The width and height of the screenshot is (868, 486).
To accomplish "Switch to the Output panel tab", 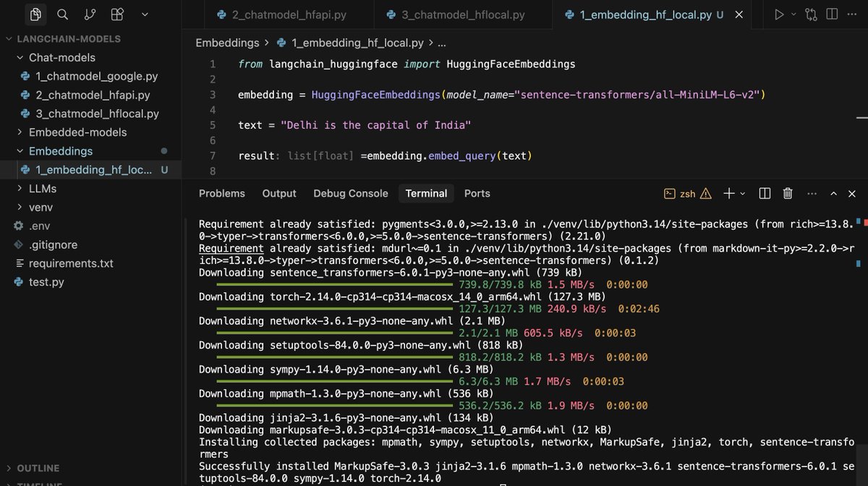I will pos(279,193).
